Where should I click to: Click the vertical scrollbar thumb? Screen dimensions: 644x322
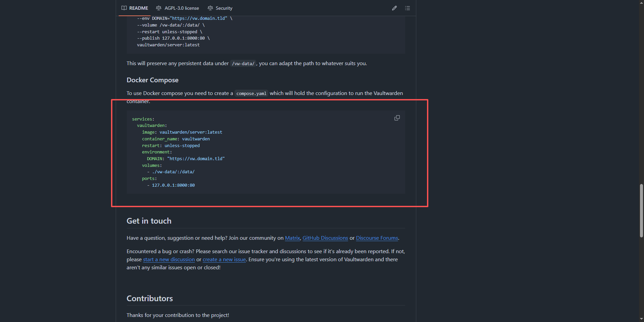coord(641,211)
